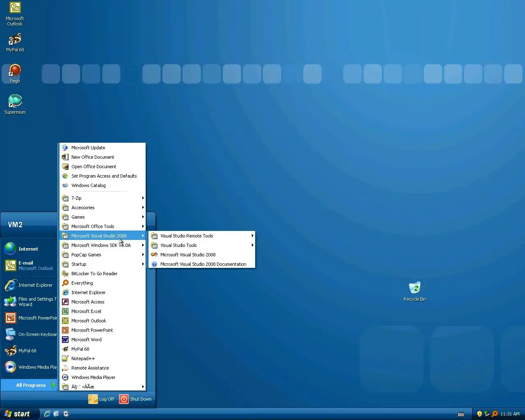Select the MyPal 68 desktop shortcut
The image size is (525, 420).
(x=15, y=43)
